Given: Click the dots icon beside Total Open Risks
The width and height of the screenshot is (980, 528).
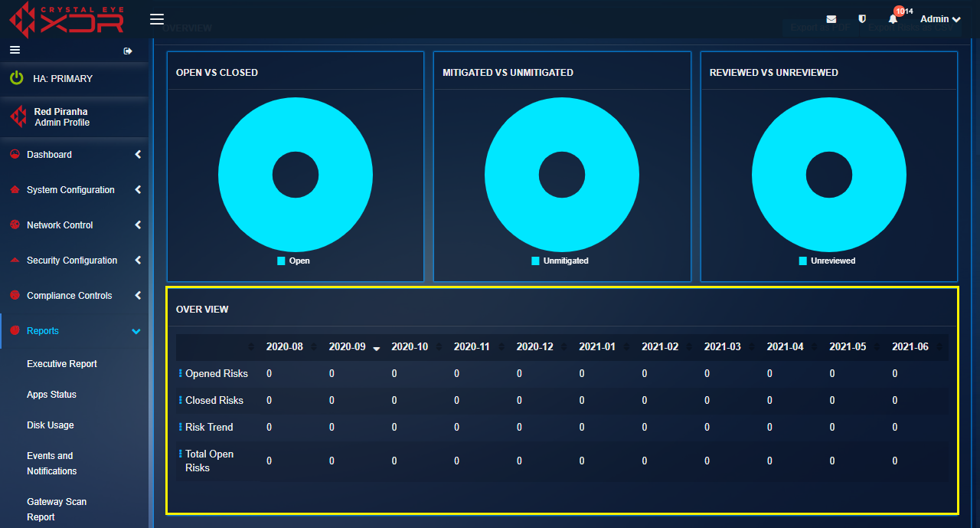Looking at the screenshot, I should coord(181,454).
